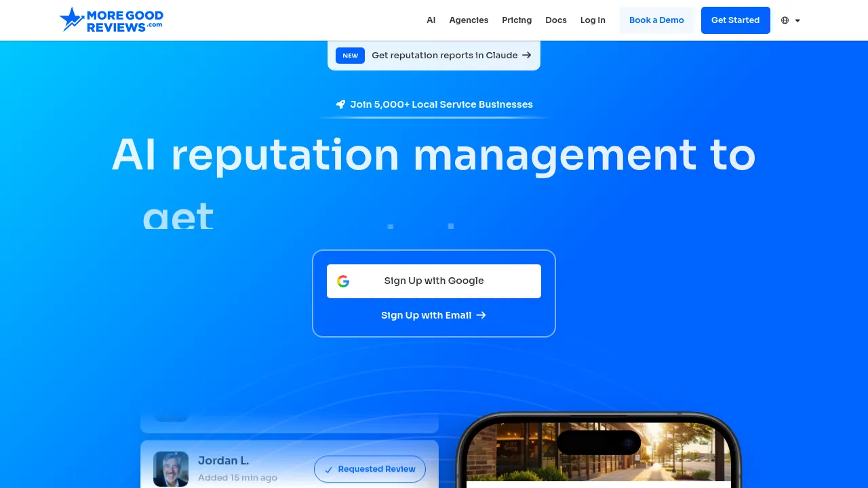Click the Book a Demo button
868x488 pixels.
[656, 20]
